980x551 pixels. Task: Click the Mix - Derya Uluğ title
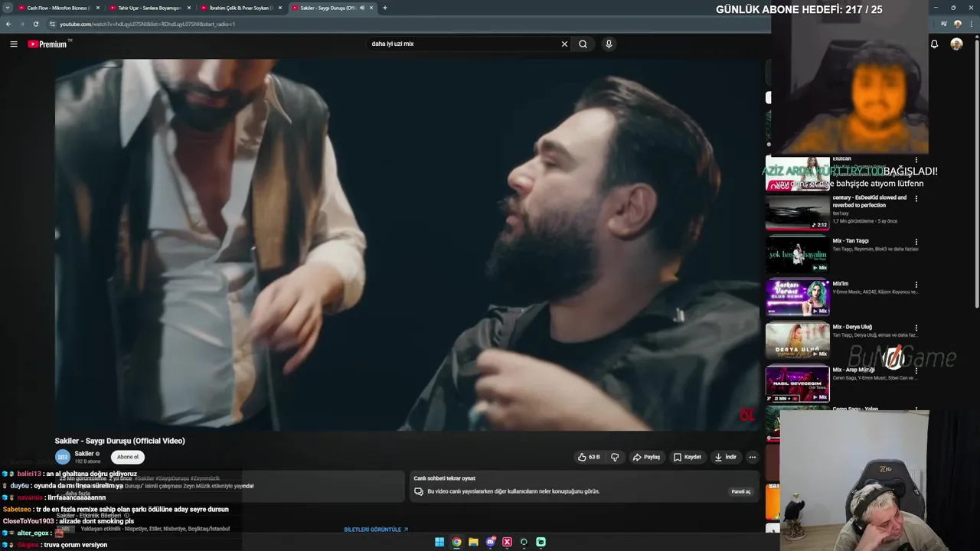tap(852, 327)
